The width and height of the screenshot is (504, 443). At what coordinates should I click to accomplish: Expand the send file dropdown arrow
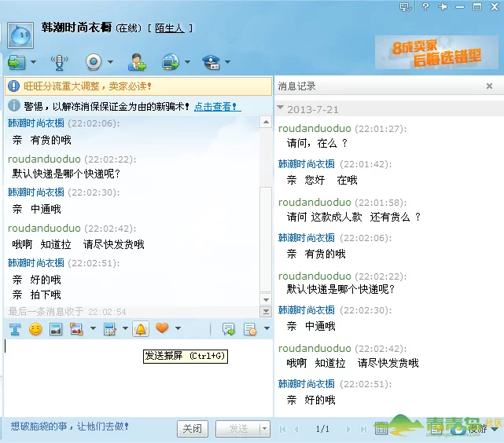(x=33, y=63)
